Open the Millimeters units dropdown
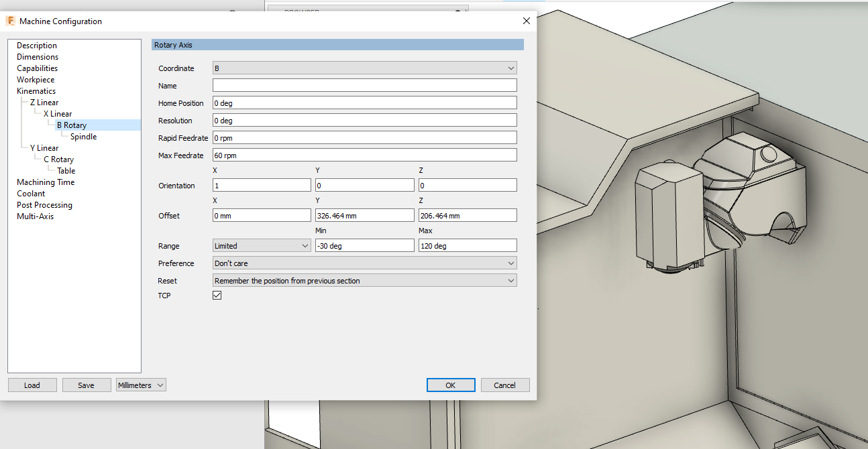This screenshot has height=449, width=868. tap(141, 385)
